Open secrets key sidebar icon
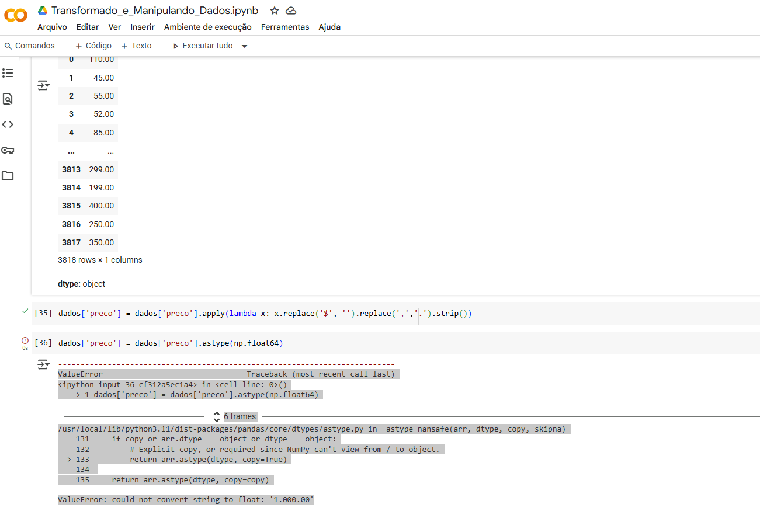This screenshot has height=532, width=760. 8,150
